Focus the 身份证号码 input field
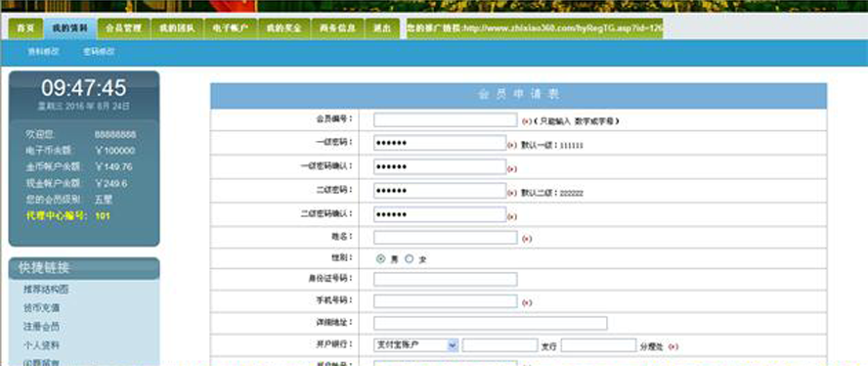The width and height of the screenshot is (868, 366). coord(446,279)
